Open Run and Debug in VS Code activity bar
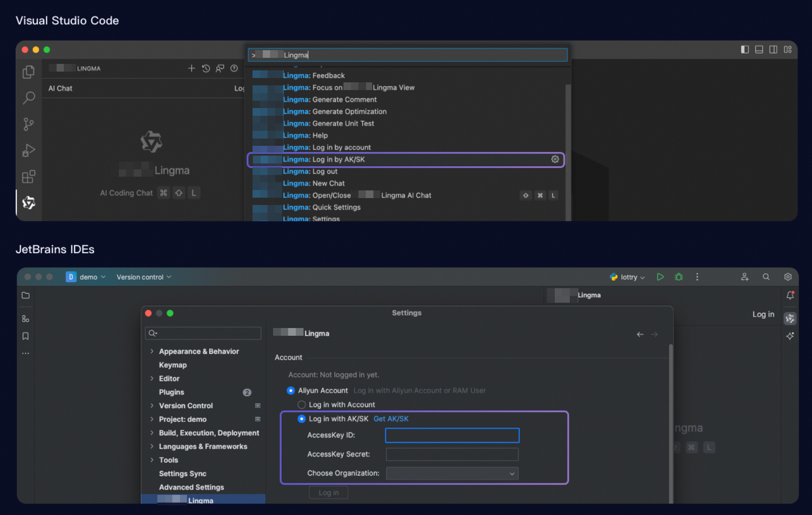 coord(29,151)
